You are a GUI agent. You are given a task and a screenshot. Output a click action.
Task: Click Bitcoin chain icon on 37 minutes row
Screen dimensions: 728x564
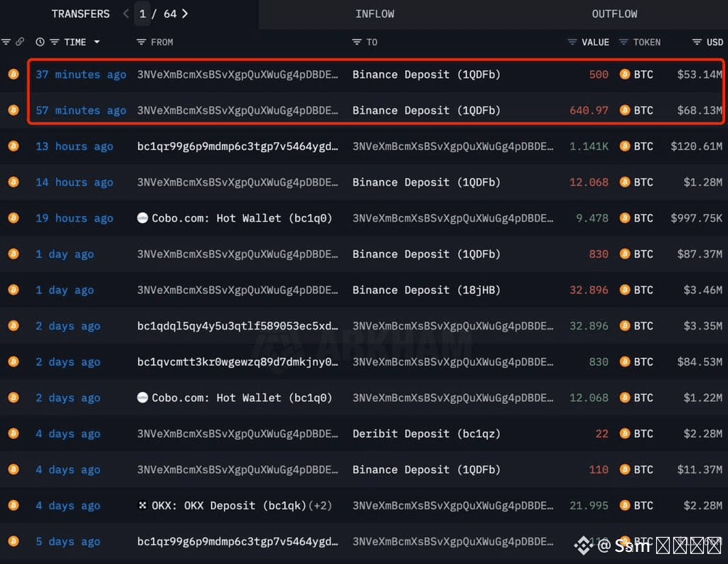coord(14,74)
